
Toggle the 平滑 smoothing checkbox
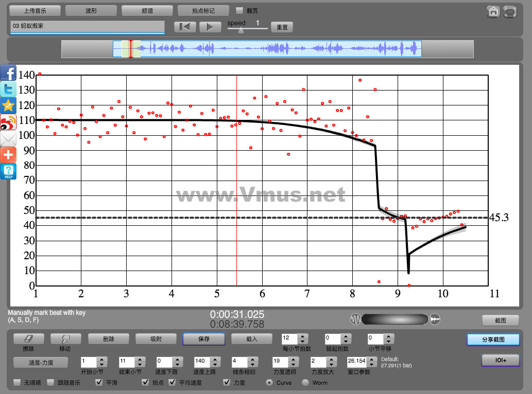[x=99, y=383]
